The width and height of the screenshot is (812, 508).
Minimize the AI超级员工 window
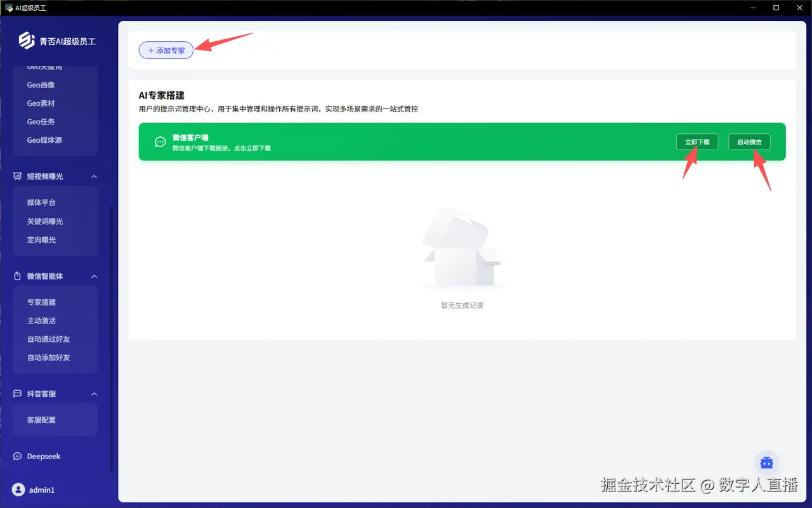coord(753,8)
